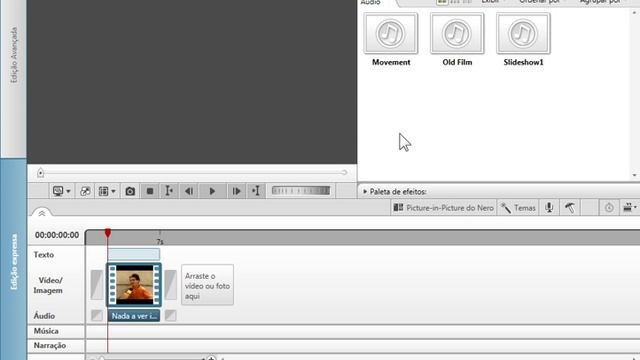The width and height of the screenshot is (640, 360).
Task: Open the preview display mode dropdown
Action: (x=62, y=191)
